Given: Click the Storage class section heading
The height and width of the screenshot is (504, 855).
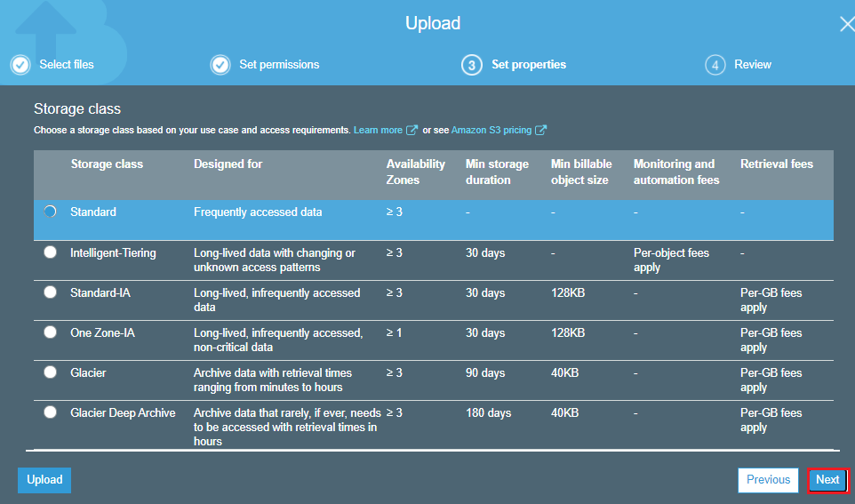Looking at the screenshot, I should 77,109.
